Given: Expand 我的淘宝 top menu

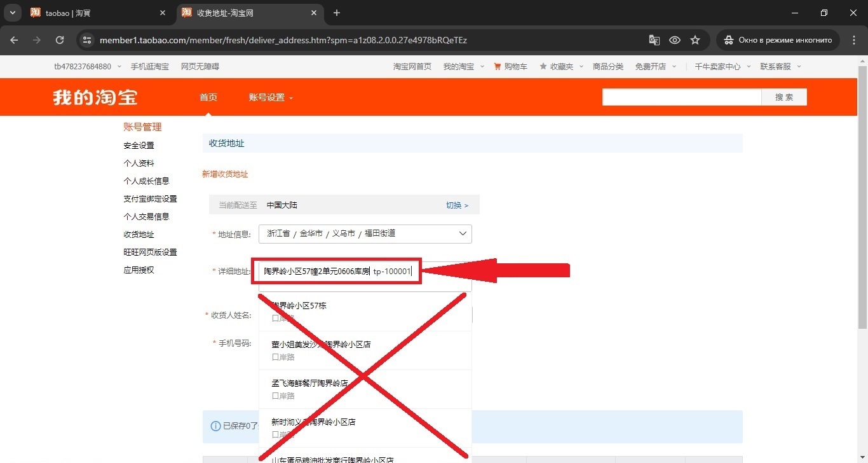Looking at the screenshot, I should click(x=463, y=66).
